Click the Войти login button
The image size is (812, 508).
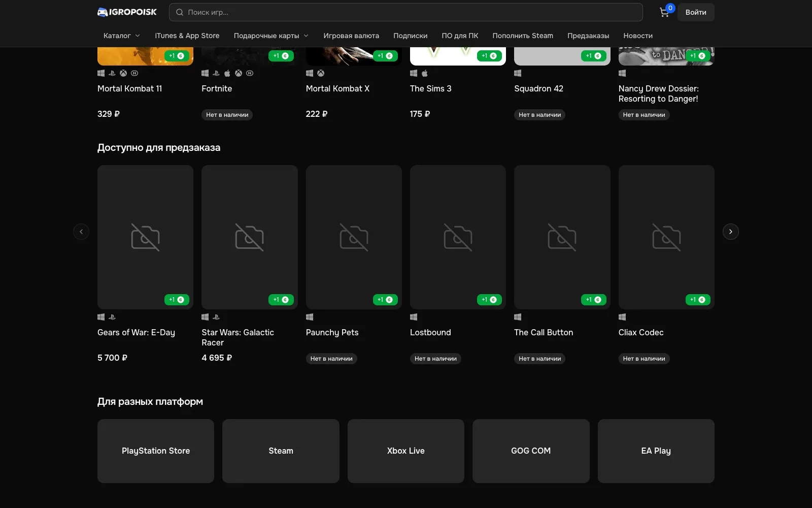pos(696,12)
